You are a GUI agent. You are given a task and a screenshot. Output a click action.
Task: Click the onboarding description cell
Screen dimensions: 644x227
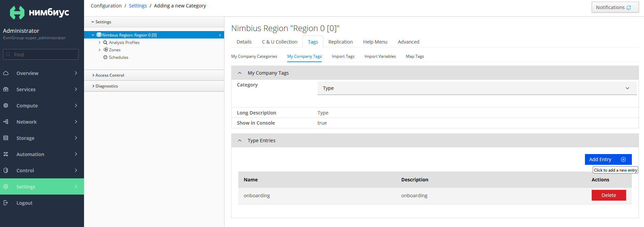[x=414, y=196]
